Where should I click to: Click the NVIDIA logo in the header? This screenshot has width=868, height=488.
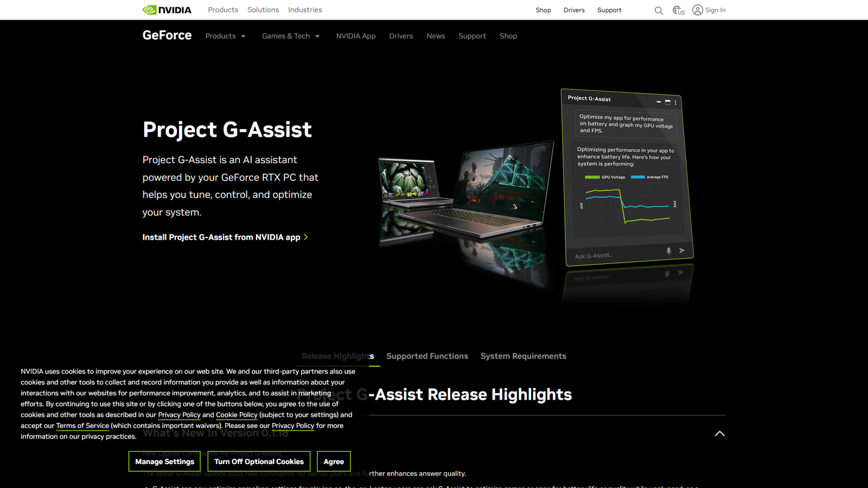click(167, 9)
